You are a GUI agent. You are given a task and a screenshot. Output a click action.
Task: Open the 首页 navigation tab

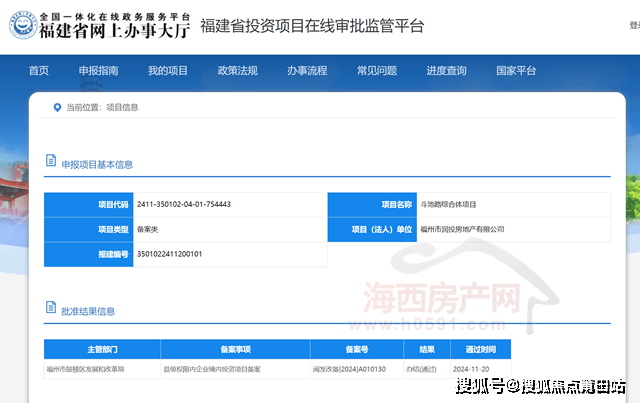tap(39, 71)
